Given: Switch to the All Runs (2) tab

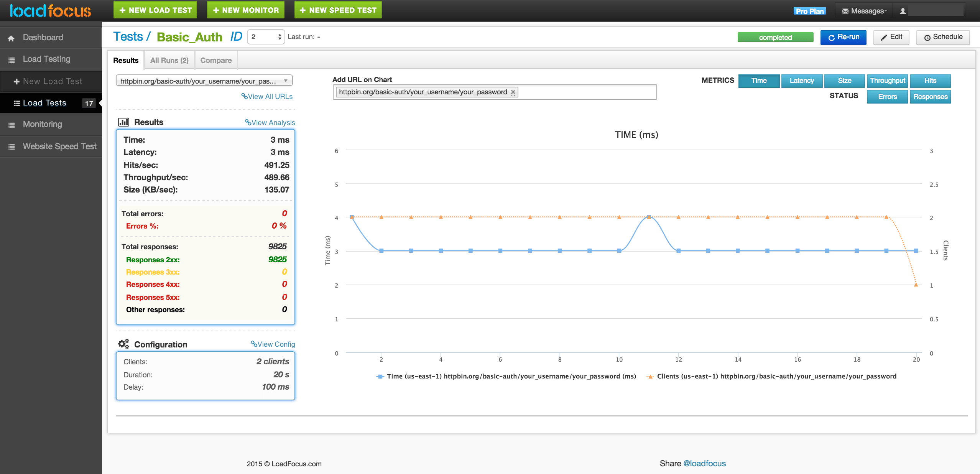Looking at the screenshot, I should click(169, 61).
